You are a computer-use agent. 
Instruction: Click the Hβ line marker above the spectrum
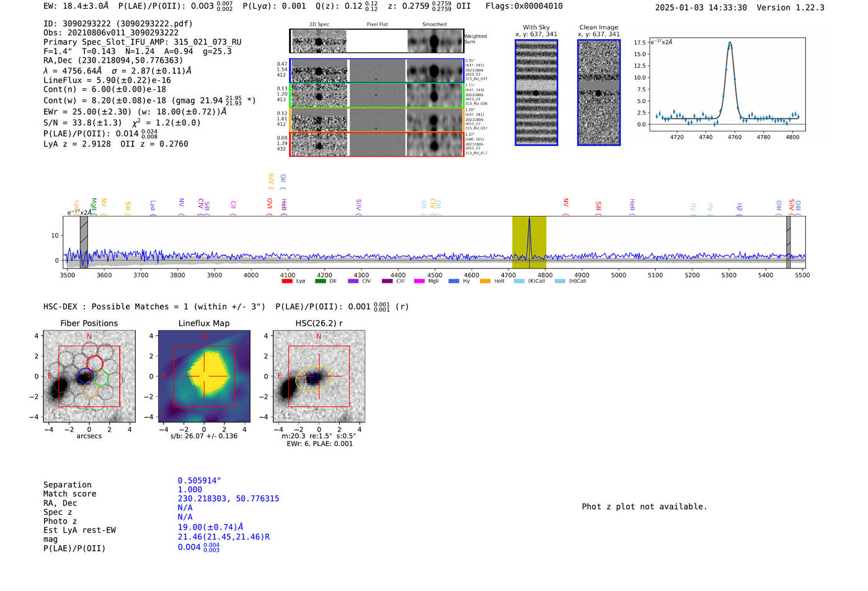(739, 207)
